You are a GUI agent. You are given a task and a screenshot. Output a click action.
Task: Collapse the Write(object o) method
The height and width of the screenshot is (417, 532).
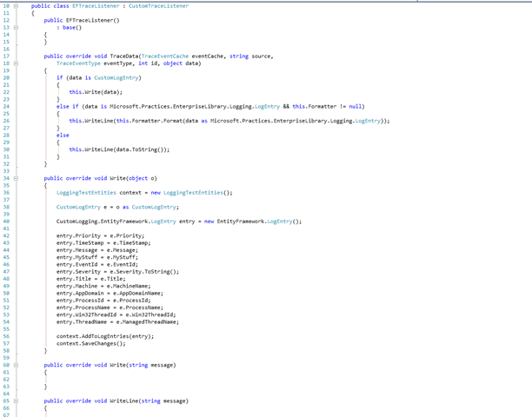tap(16, 178)
